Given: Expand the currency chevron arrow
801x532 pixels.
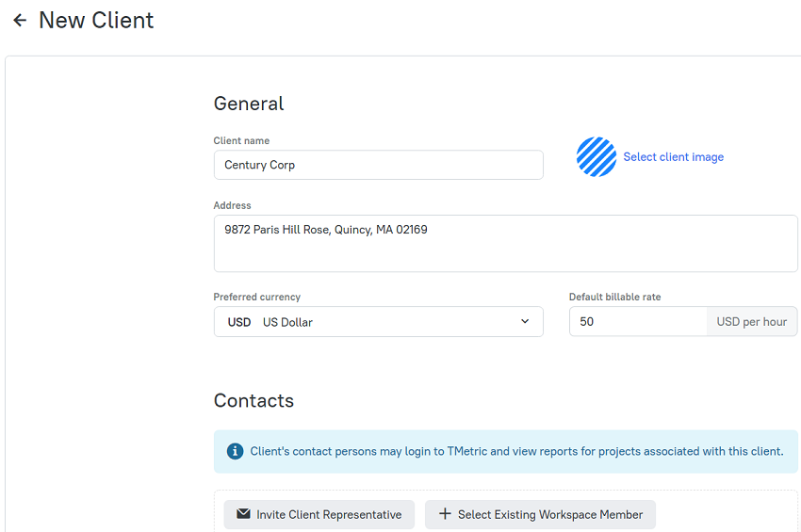Looking at the screenshot, I should (x=525, y=322).
